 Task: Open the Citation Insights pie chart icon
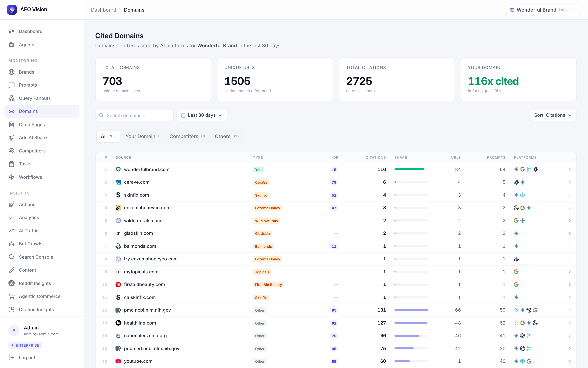11,310
